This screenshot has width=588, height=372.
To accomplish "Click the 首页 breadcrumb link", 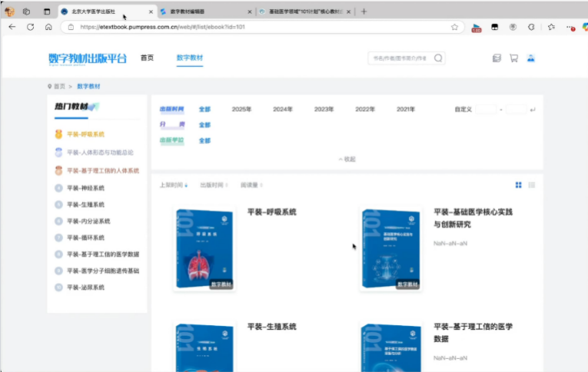I will click(59, 86).
